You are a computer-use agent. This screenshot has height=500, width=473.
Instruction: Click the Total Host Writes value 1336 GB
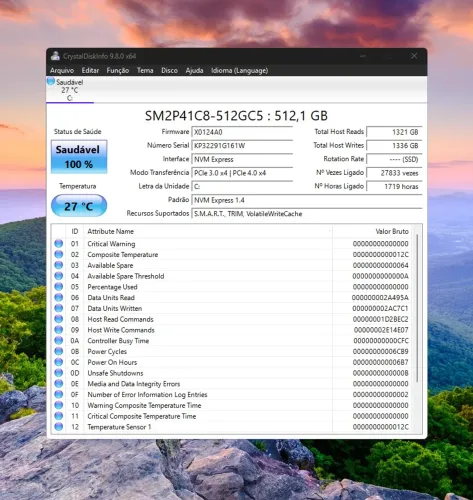[x=394, y=146]
